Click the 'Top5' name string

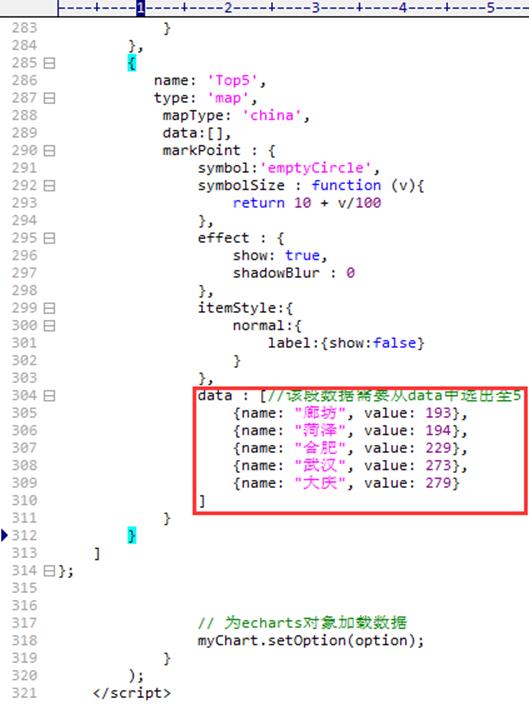pyautogui.click(x=232, y=80)
